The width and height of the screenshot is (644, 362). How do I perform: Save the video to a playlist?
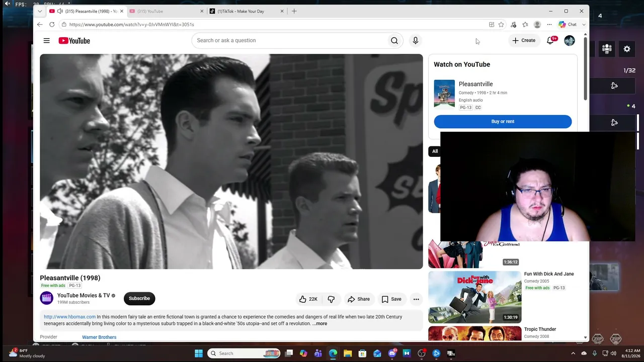391,299
